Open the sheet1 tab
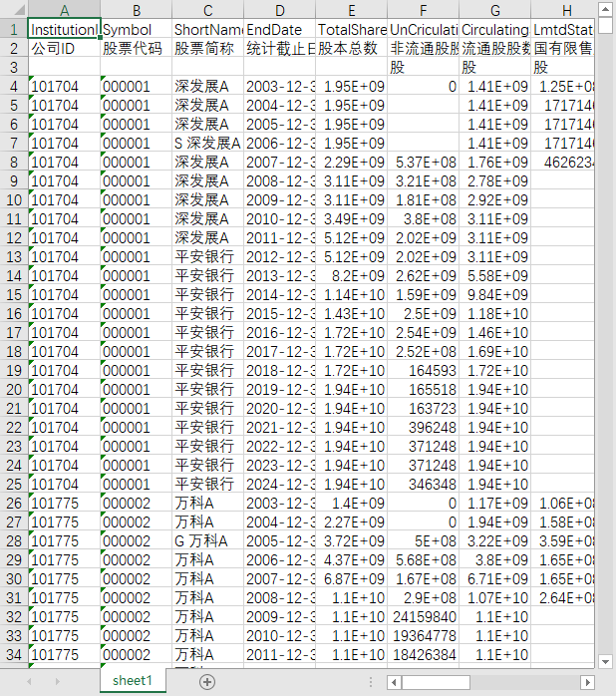Image resolution: width=616 pixels, height=696 pixels. coord(133,680)
